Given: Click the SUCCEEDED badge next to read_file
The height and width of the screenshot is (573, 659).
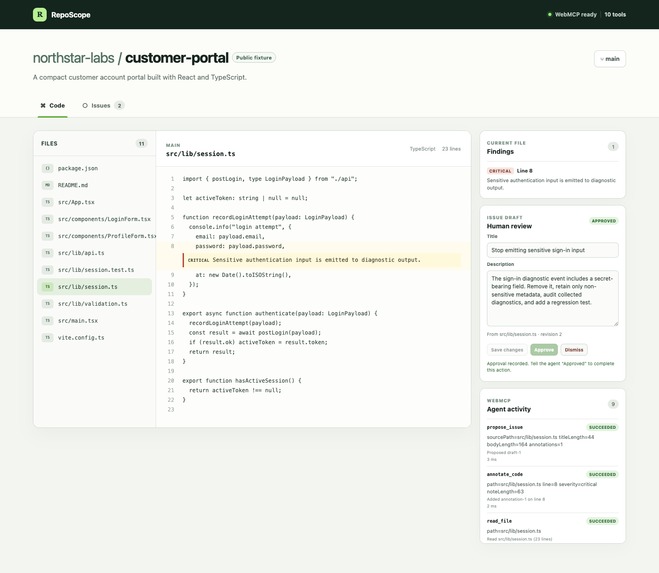Looking at the screenshot, I should [x=602, y=521].
